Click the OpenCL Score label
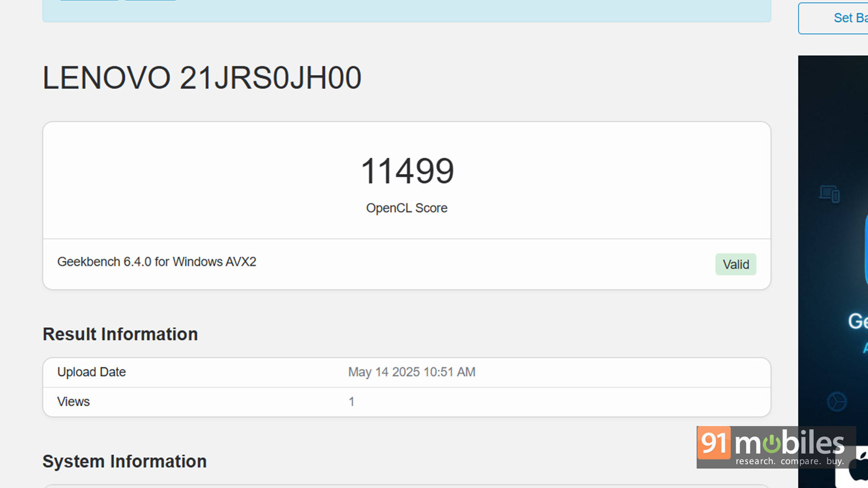 tap(406, 208)
